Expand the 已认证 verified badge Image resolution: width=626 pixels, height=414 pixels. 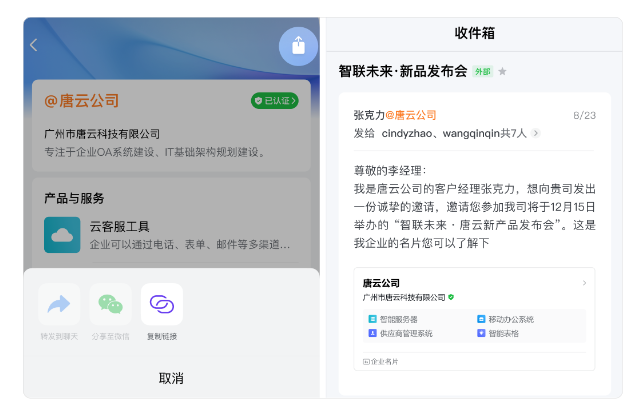[x=273, y=101]
